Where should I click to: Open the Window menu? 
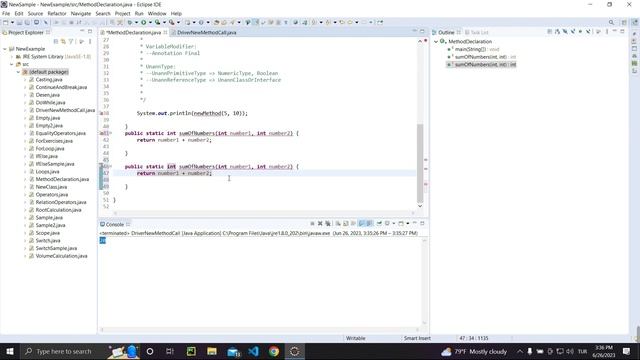coord(157,13)
